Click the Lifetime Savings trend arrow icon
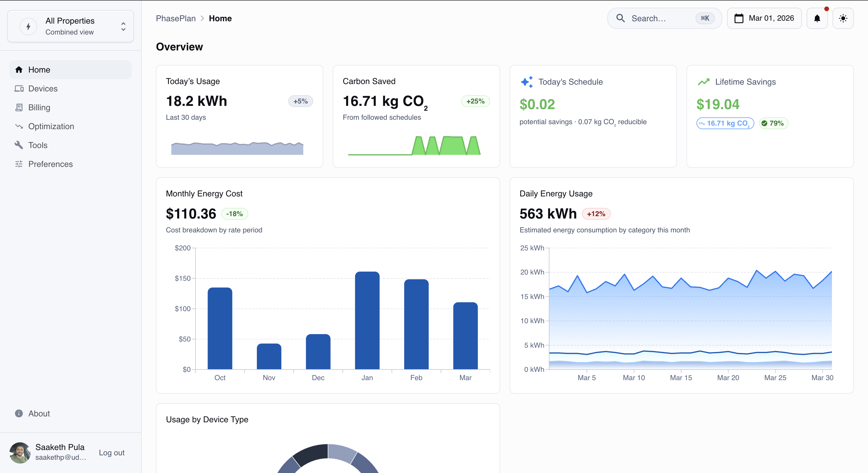Image resolution: width=868 pixels, height=473 pixels. tap(704, 82)
